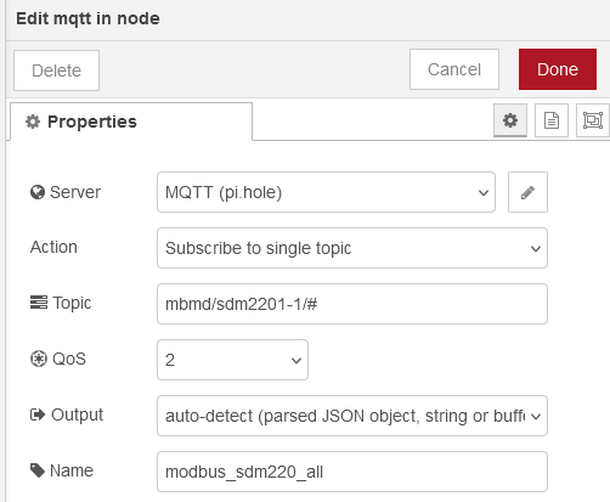Viewport: 610px width, 502px height.
Task: Click the globe icon beside Server
Action: (37, 193)
